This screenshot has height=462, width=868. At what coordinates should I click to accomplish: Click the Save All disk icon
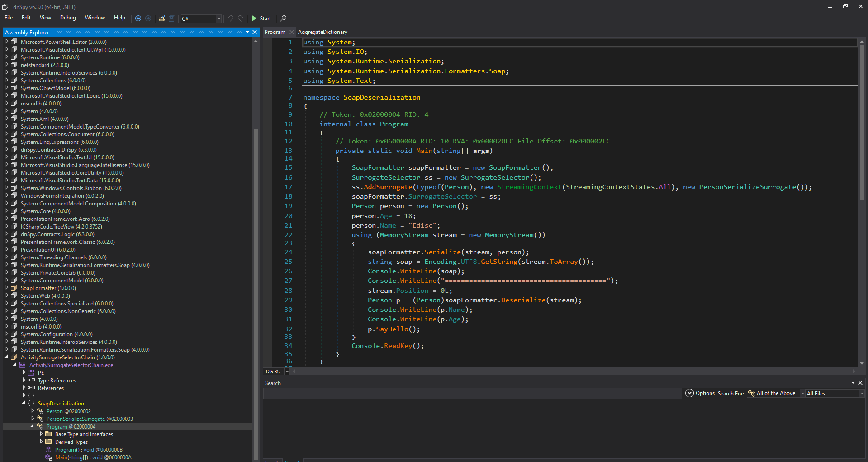(172, 19)
